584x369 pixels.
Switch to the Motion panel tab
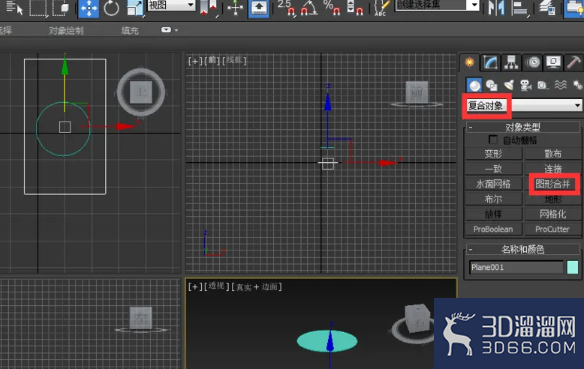(533, 62)
